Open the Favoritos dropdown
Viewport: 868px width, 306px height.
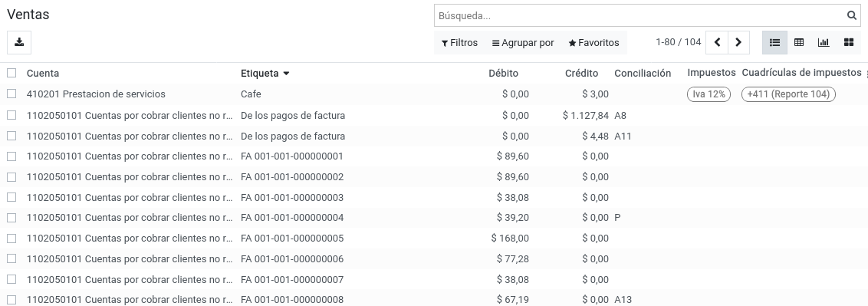coord(594,43)
